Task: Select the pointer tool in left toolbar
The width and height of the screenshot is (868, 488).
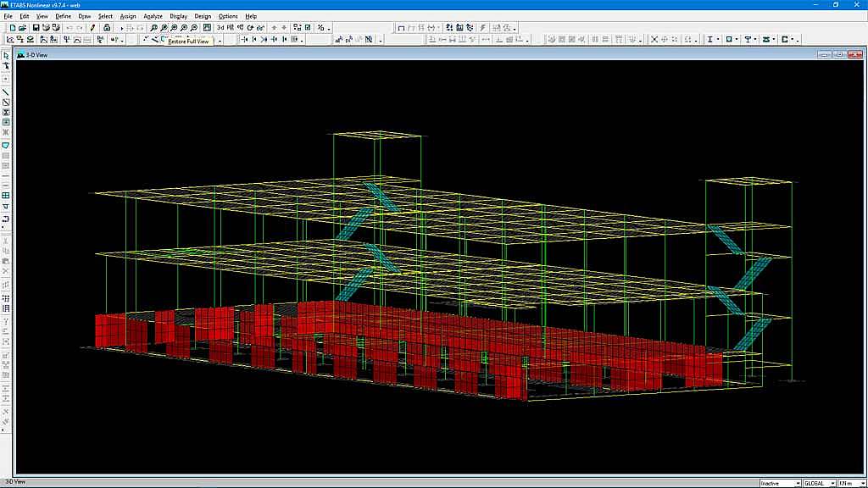Action: pyautogui.click(x=6, y=56)
